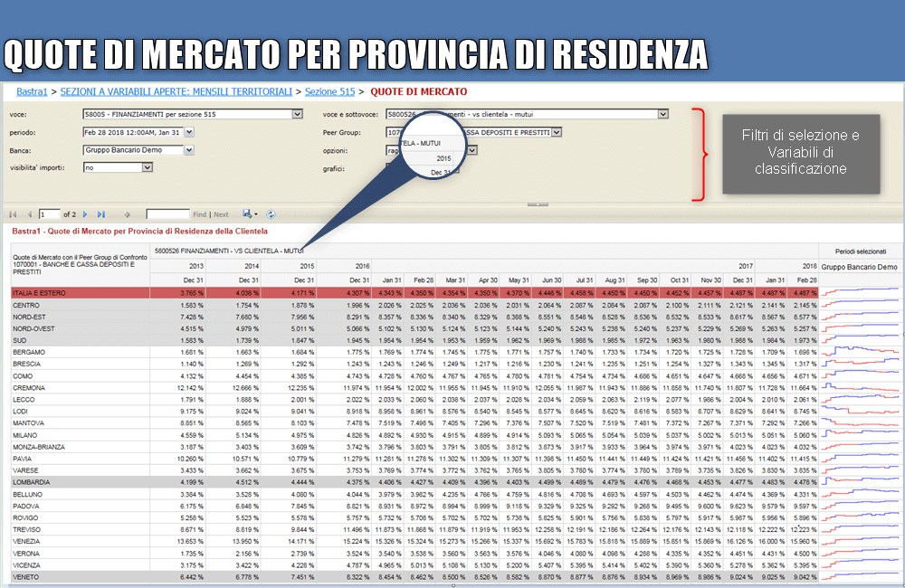Screen dimensions: 905x588
Task: Click VENEZIA 2015 value 14.171 %
Action: click(x=300, y=541)
